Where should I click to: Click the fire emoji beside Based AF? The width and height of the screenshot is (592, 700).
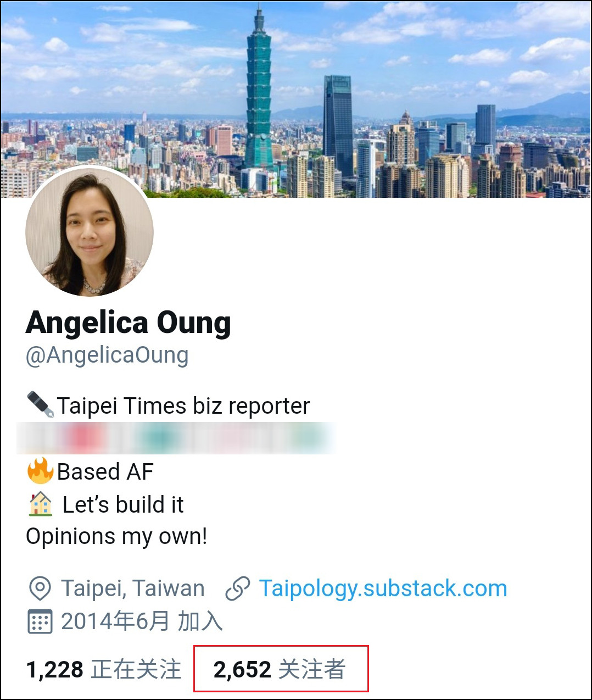point(41,471)
